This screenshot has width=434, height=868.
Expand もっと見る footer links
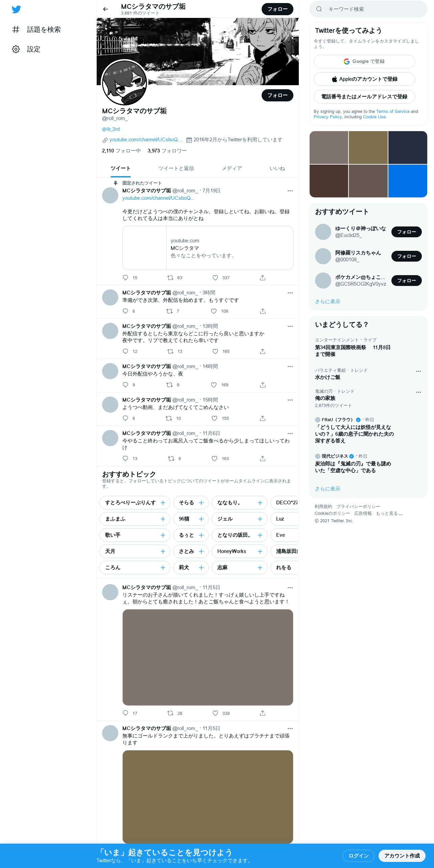(x=389, y=513)
